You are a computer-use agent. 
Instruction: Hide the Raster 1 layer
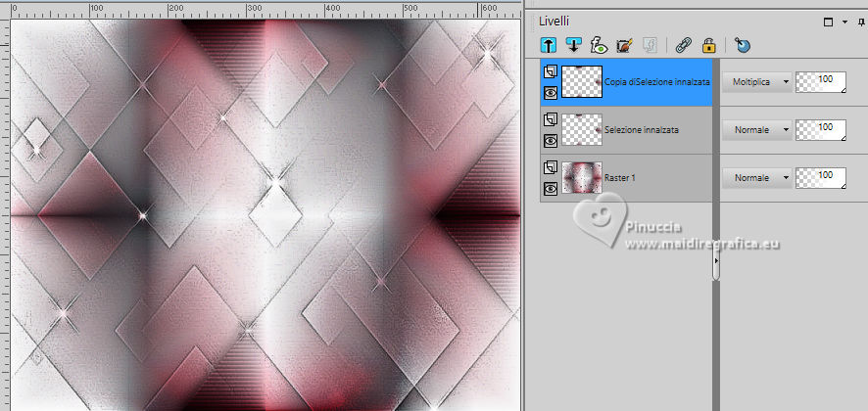coord(551,189)
